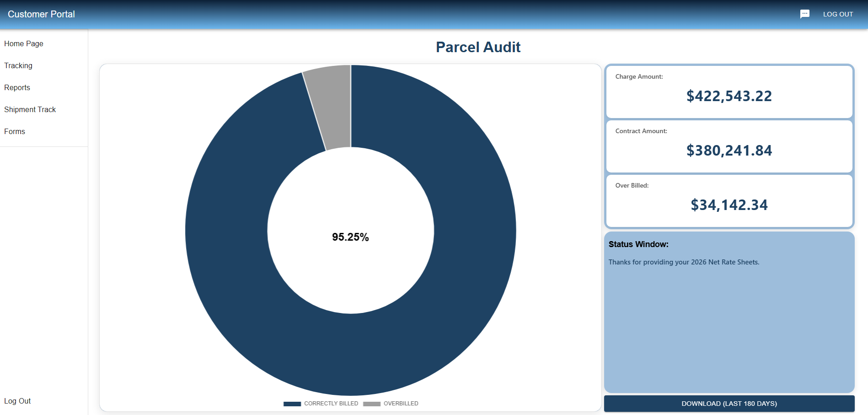Viewport: 868px width, 415px height.
Task: Open the chat message icon
Action: point(804,14)
